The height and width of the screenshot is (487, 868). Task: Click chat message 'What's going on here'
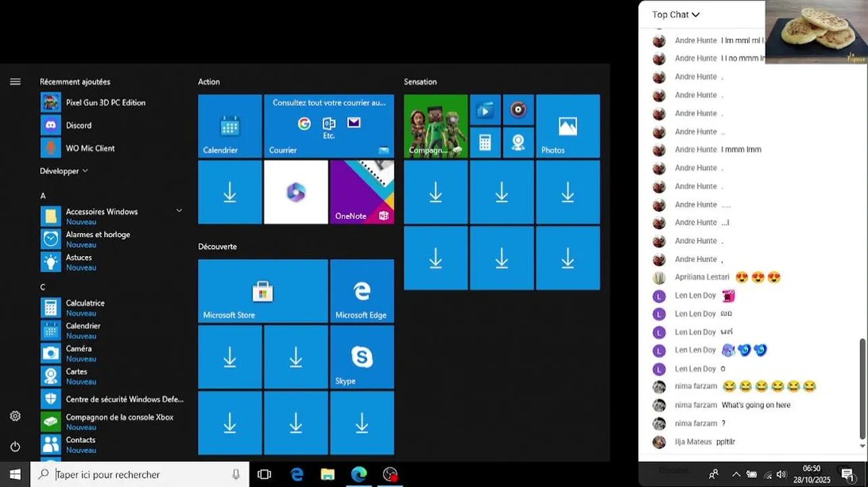point(756,405)
